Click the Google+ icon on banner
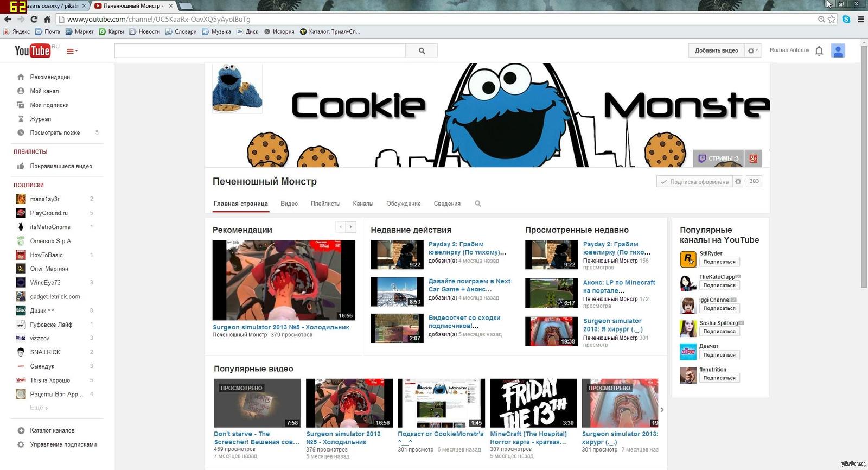The height and width of the screenshot is (470, 868). (x=753, y=158)
